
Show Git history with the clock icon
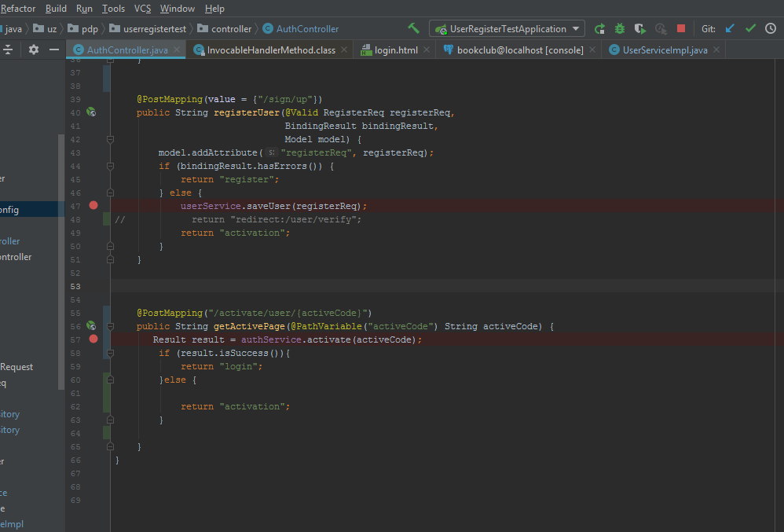click(771, 28)
